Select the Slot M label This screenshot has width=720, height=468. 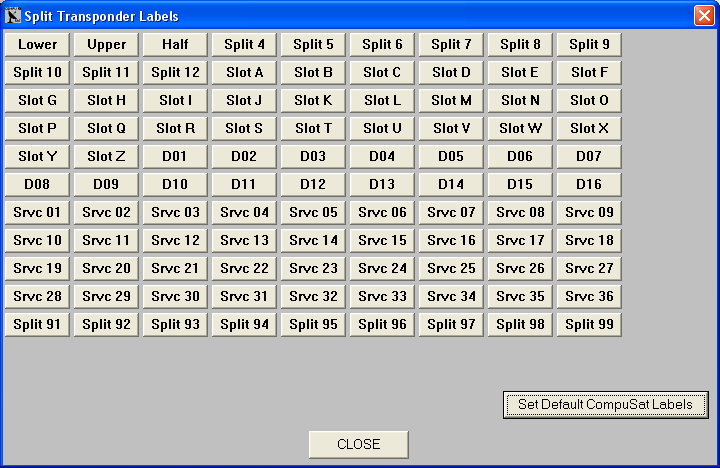(x=451, y=101)
